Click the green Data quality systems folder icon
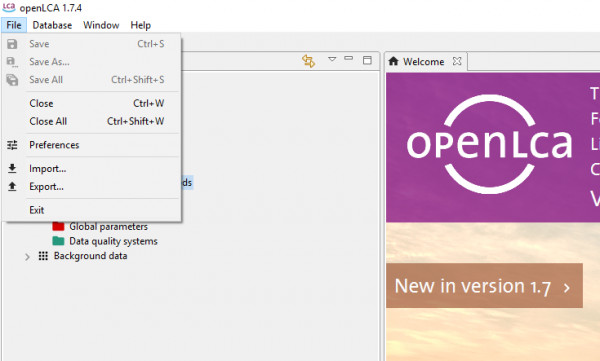 coord(58,241)
